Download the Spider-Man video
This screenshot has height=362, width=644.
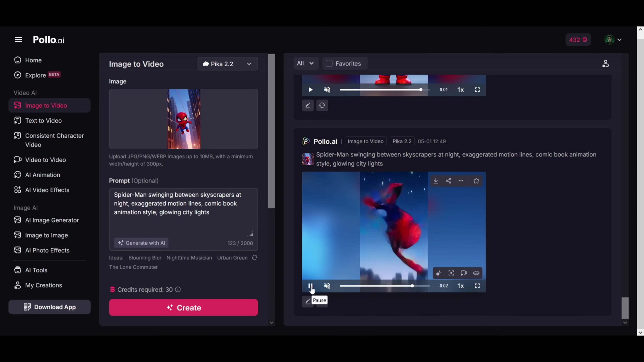(x=436, y=181)
